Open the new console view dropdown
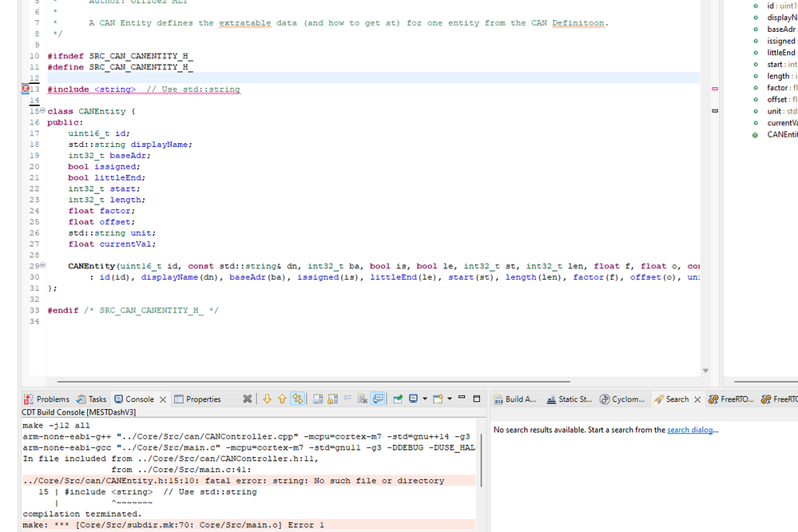Screen dimensions: 798x532 click(449, 399)
